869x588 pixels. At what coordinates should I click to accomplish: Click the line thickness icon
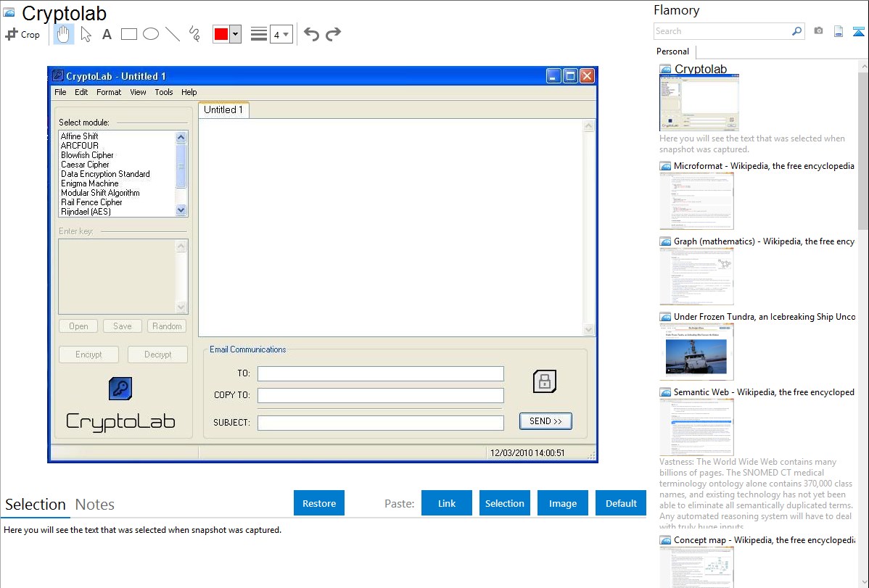(259, 34)
